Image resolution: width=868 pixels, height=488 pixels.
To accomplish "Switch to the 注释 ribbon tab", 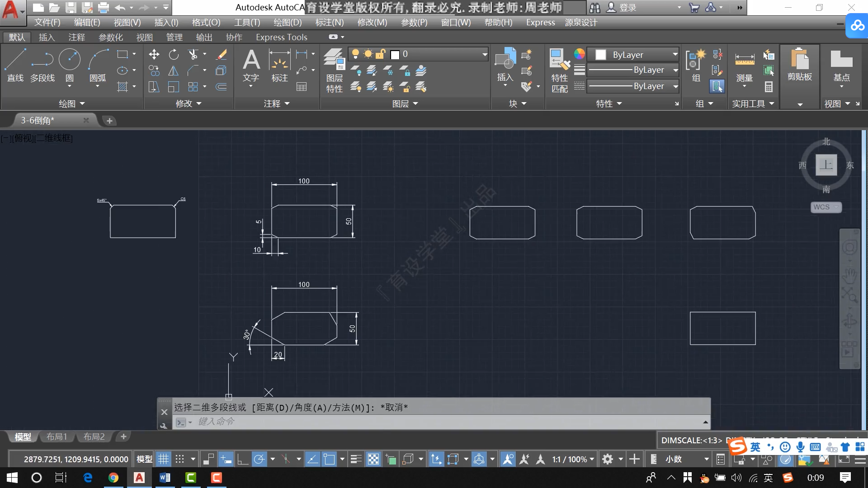I will coord(76,38).
